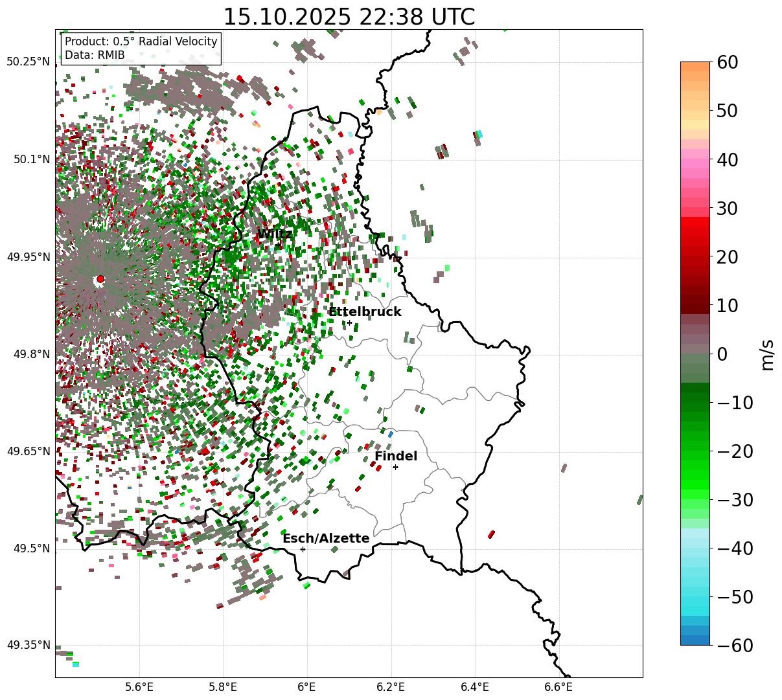Click the red radar site marker
Image resolution: width=782 pixels, height=700 pixels.
tap(100, 279)
